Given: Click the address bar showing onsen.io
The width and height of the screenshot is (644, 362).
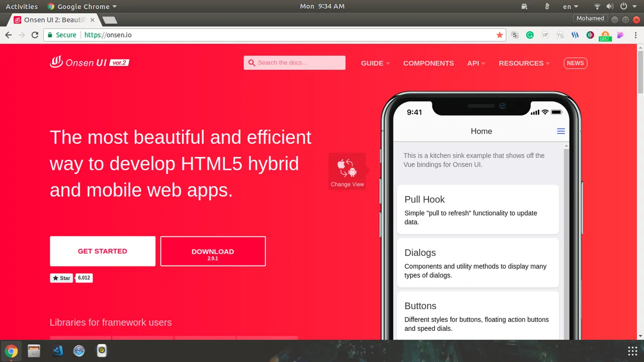Looking at the screenshot, I should click(274, 35).
